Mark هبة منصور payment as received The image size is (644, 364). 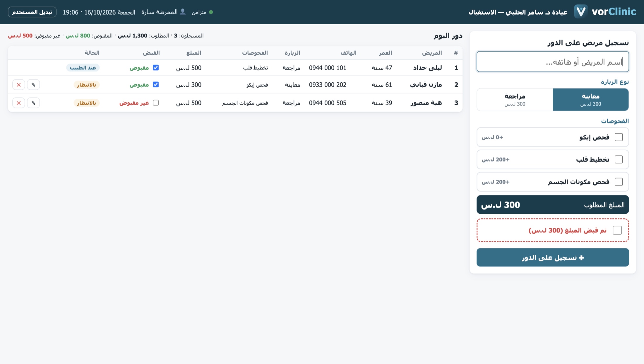click(x=156, y=103)
